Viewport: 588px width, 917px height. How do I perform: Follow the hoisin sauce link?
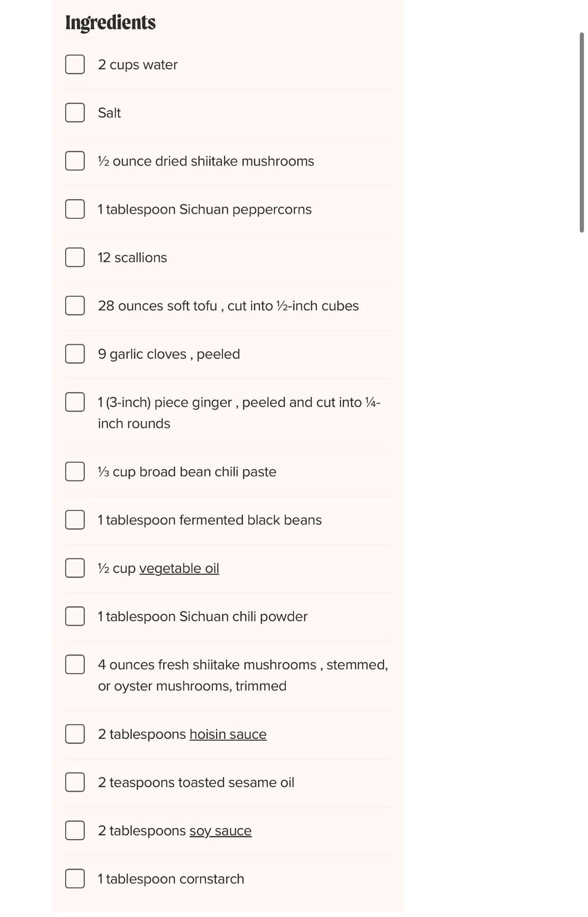click(x=228, y=735)
